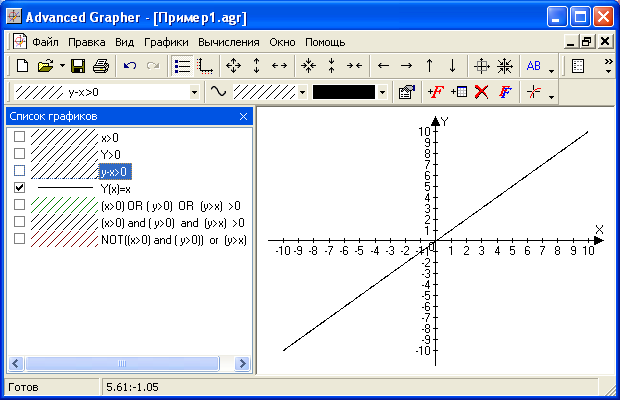The image size is (620, 400).
Task: Expand the dropdown arrow beside trace tool
Action: tap(552, 97)
